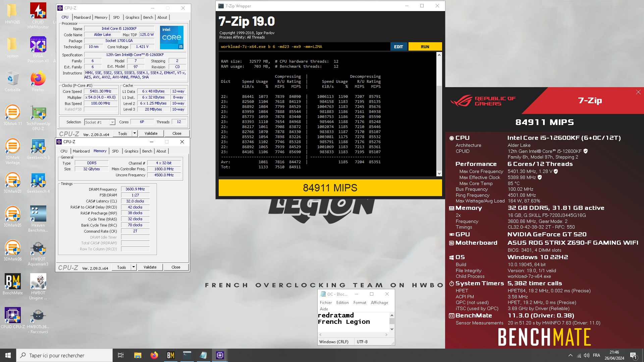This screenshot has height=362, width=644.
Task: Open 3DMark Vantage shortcut
Action: [x=12, y=151]
